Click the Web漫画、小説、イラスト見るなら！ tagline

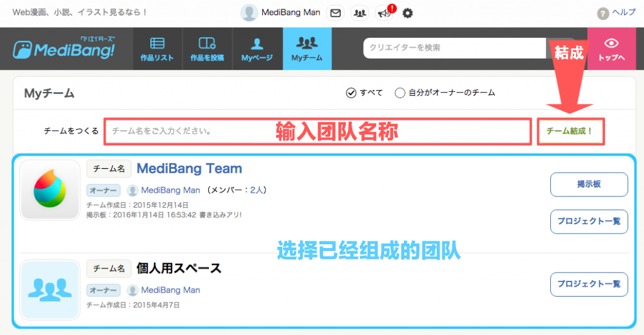[x=80, y=13]
